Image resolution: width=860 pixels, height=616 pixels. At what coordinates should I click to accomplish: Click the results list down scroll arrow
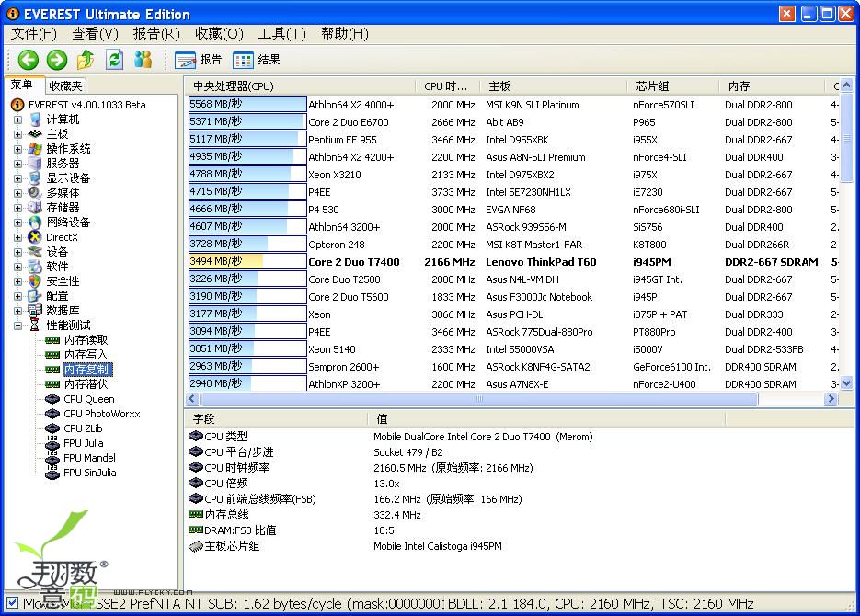[847, 383]
